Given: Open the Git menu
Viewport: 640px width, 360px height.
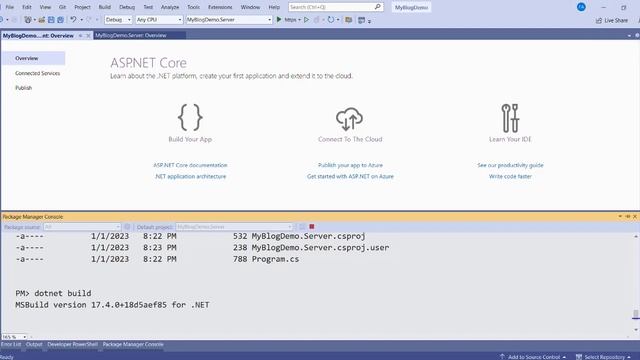Looking at the screenshot, I should (62, 7).
